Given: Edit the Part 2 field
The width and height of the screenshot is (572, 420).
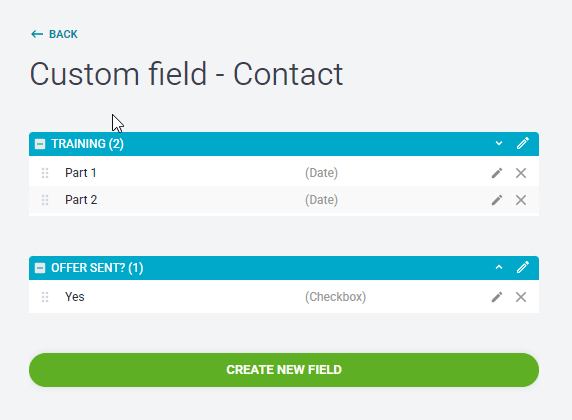Looking at the screenshot, I should [497, 200].
